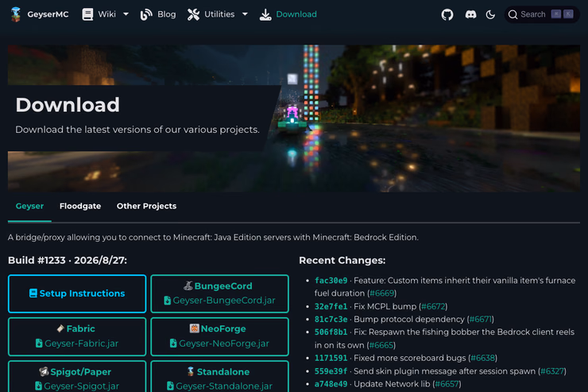Download Geyser-BungeeCord.jar
The width and height of the screenshot is (588, 392).
219,293
